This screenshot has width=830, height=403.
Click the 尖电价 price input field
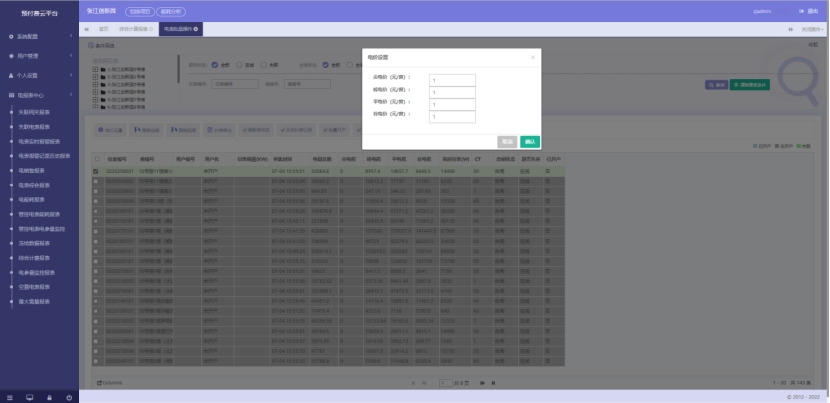coord(452,80)
